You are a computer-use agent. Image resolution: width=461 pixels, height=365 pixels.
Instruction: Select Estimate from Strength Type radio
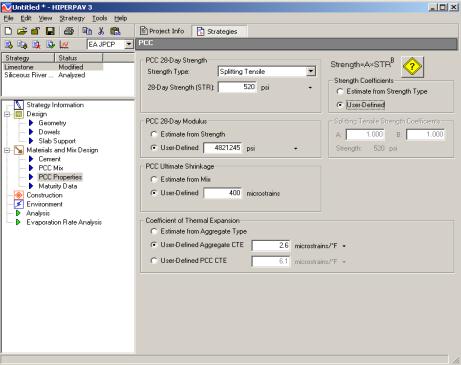[340, 91]
